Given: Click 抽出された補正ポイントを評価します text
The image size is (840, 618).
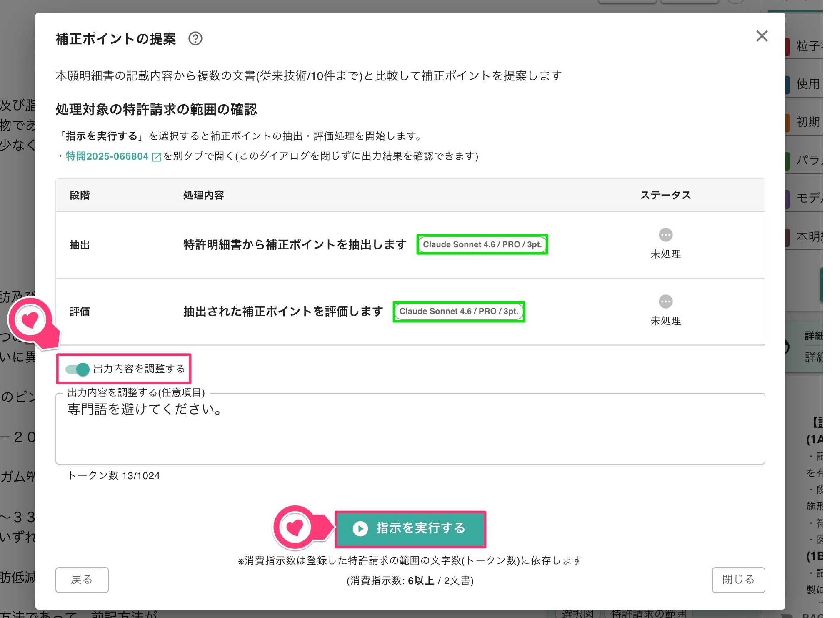Looking at the screenshot, I should click(x=283, y=312).
